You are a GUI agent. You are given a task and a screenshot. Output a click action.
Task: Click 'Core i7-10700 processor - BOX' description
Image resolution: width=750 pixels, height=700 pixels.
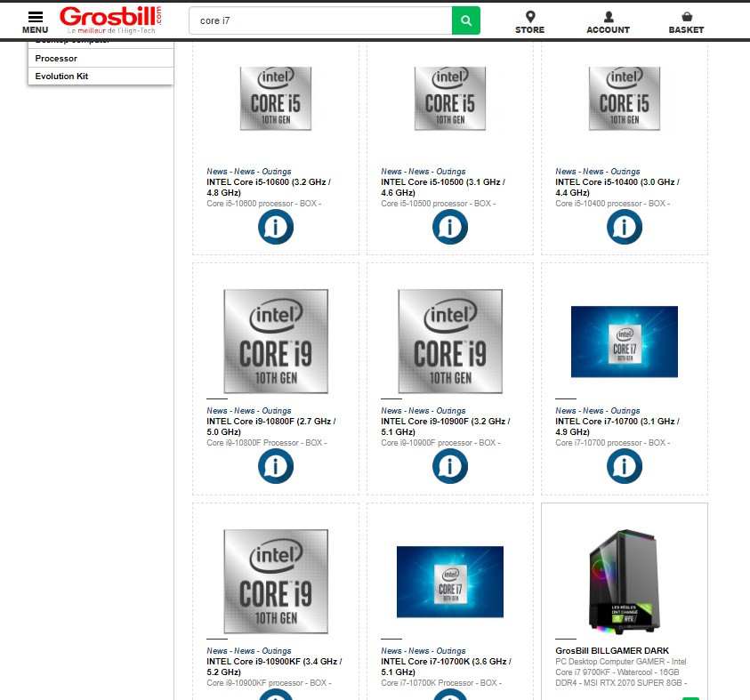pos(613,443)
